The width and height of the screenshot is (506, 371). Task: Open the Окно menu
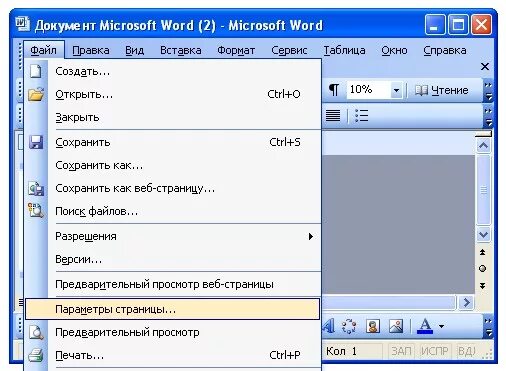click(x=394, y=50)
